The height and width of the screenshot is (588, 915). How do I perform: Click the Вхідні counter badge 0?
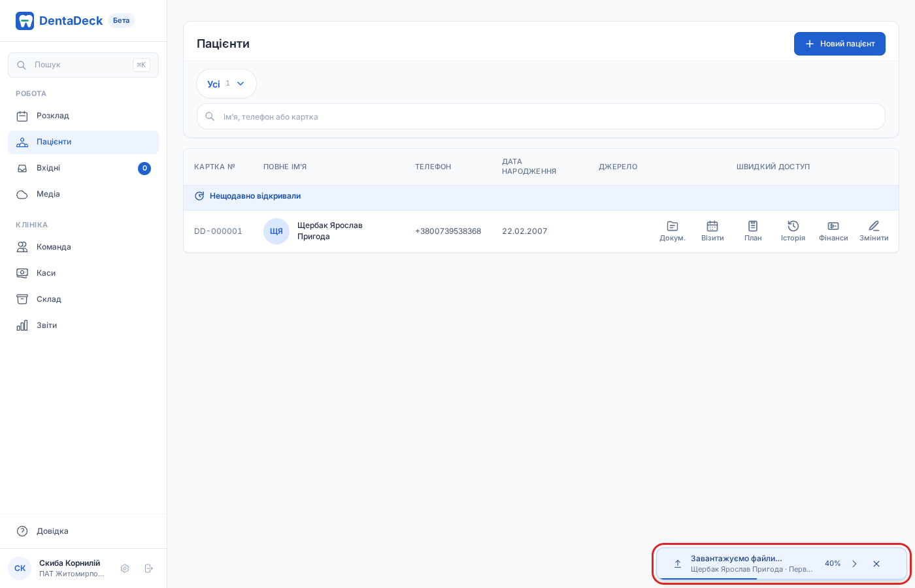tap(144, 168)
